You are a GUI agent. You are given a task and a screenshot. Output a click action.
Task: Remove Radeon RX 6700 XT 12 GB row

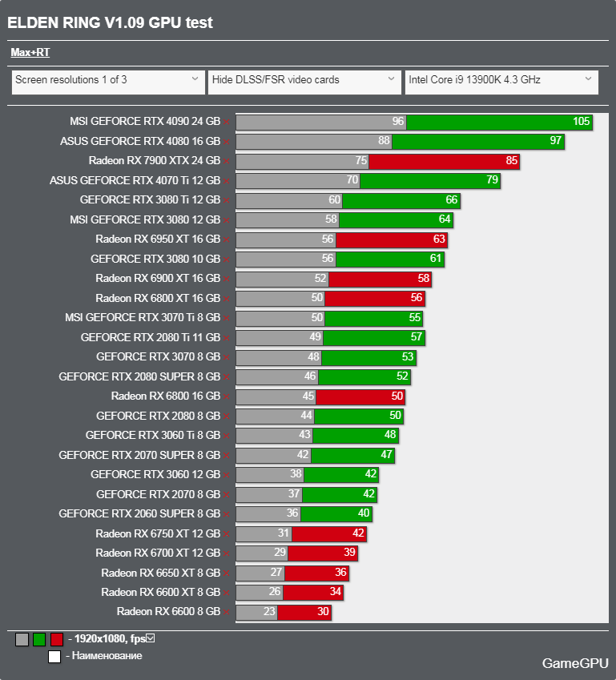tap(227, 553)
